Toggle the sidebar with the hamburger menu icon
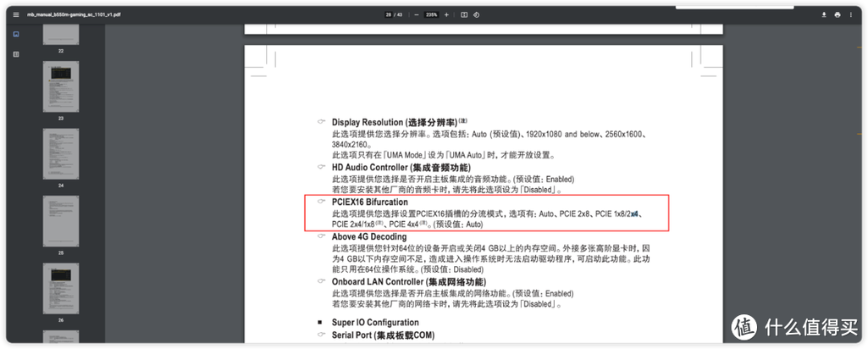Image resolution: width=868 pixels, height=349 pixels. pyautogui.click(x=16, y=14)
